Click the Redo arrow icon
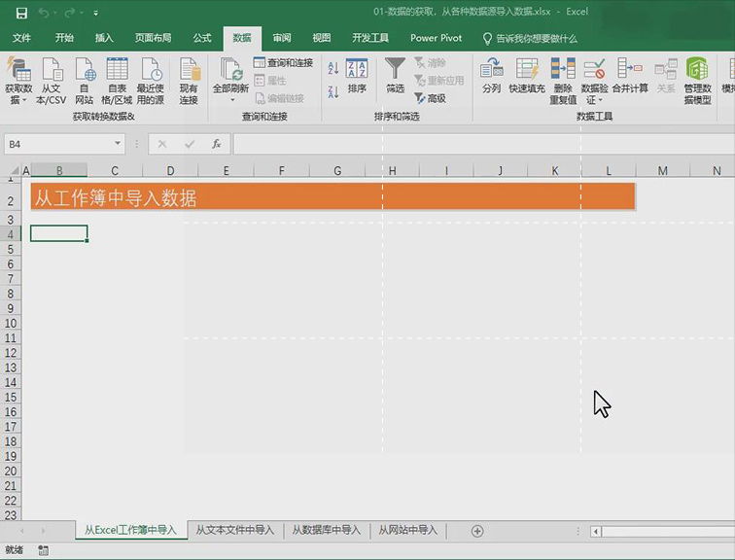The width and height of the screenshot is (735, 560). pyautogui.click(x=69, y=13)
